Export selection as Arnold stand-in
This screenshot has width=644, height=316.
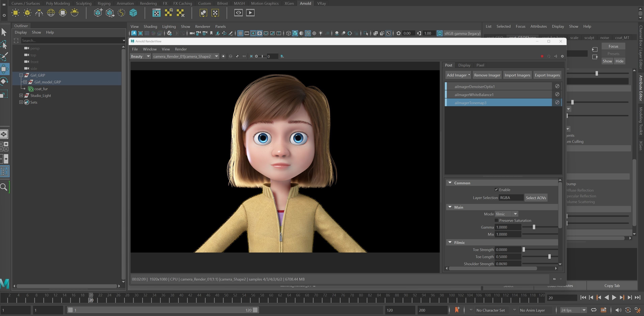coord(110,13)
